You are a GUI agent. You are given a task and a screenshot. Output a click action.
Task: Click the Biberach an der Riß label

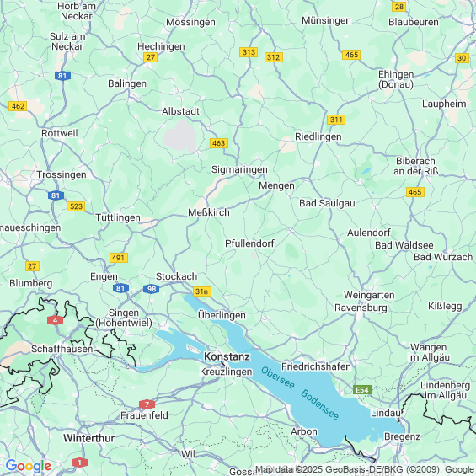pyautogui.click(x=416, y=166)
